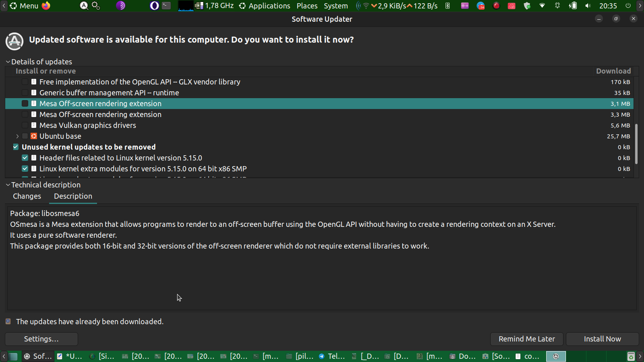The width and height of the screenshot is (644, 362).
Task: Open the battery power indicator
Action: (x=573, y=6)
